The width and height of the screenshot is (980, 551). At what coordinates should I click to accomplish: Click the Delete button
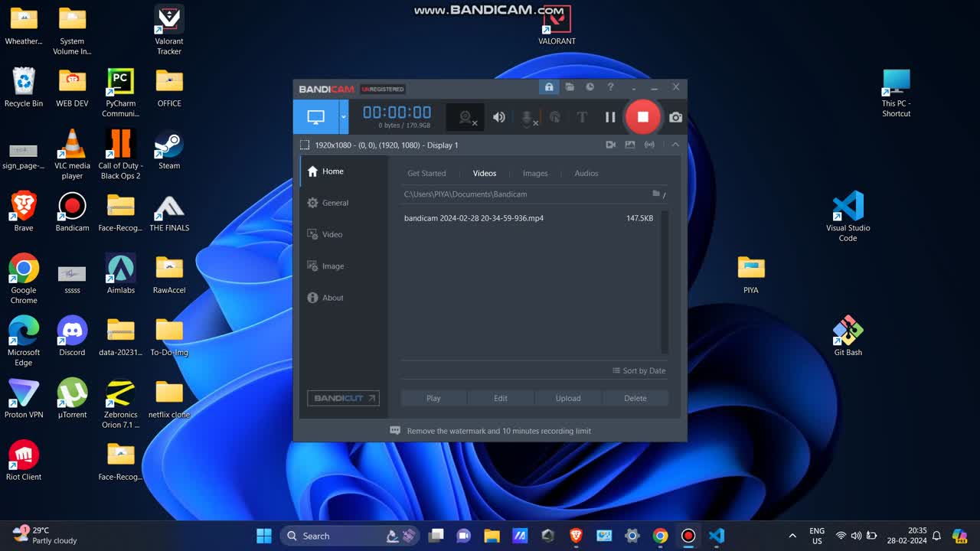click(x=635, y=398)
